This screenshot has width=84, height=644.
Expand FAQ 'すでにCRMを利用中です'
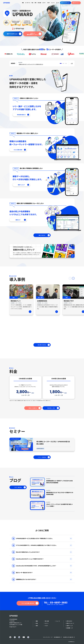[x=42, y=545]
